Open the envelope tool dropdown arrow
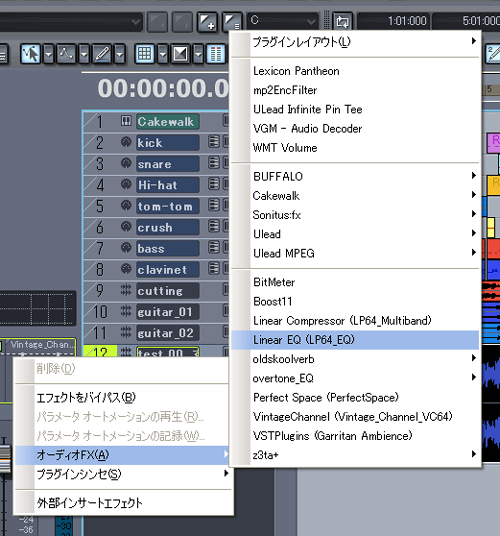Image resolution: width=500 pixels, height=536 pixels. point(84,54)
